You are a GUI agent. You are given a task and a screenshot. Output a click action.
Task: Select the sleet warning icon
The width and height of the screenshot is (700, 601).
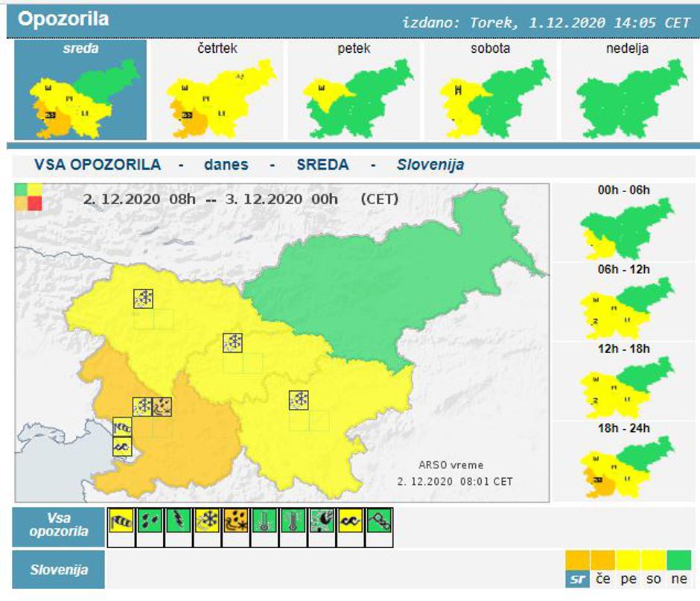tap(235, 522)
